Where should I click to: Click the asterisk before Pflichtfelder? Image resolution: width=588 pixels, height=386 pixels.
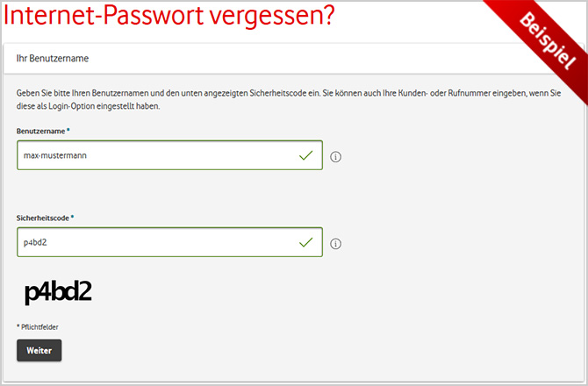point(18,327)
